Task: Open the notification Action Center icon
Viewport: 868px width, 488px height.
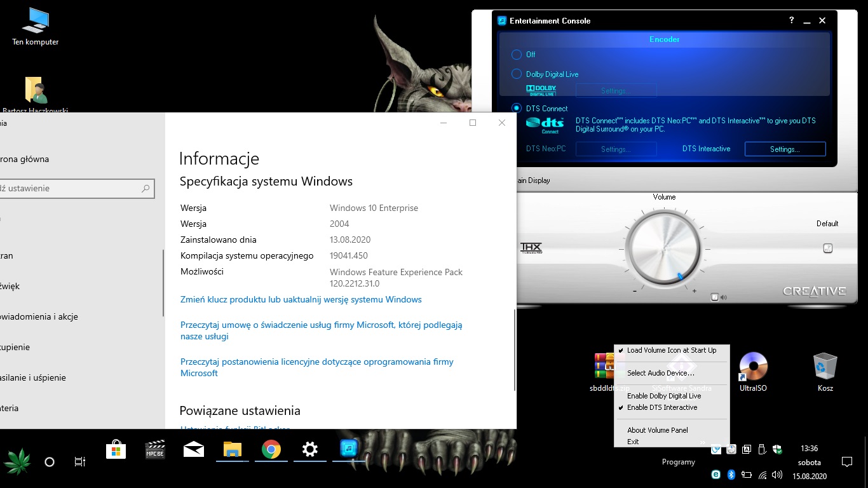Action: (x=846, y=462)
